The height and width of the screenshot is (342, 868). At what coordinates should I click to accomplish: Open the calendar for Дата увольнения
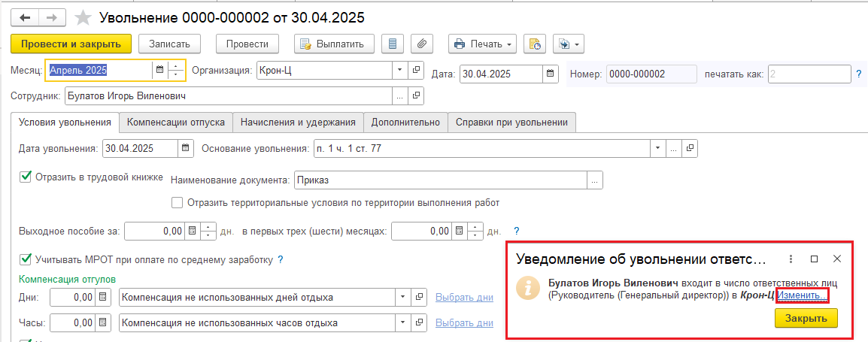point(186,148)
